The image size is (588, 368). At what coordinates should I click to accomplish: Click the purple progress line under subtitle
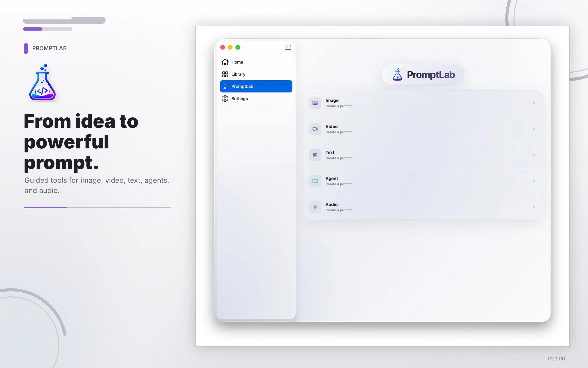pos(46,208)
